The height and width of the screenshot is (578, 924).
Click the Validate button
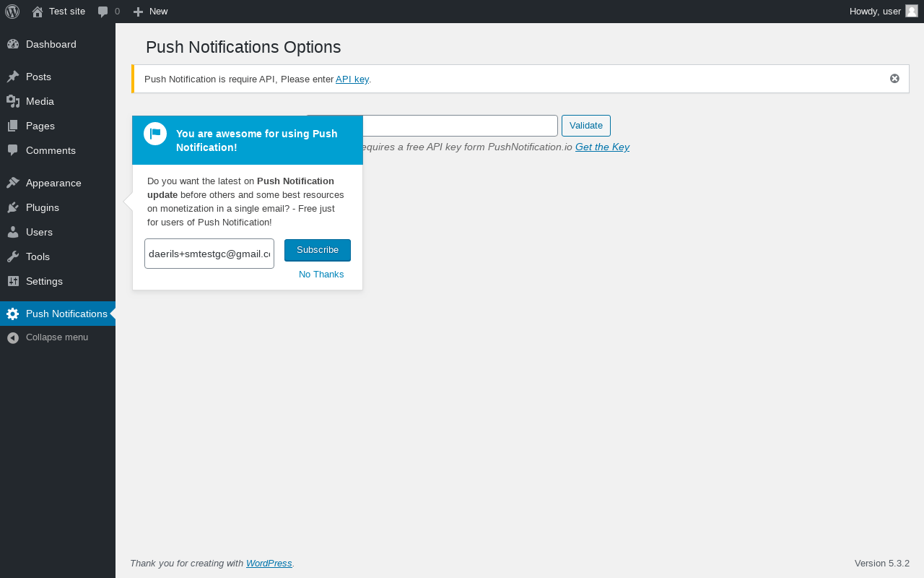pyautogui.click(x=586, y=126)
